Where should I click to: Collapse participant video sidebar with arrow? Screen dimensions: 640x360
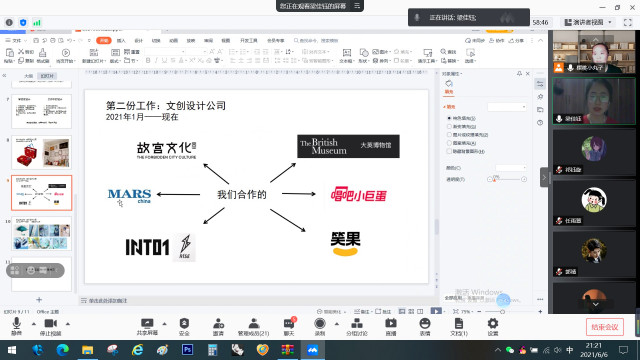coord(544,177)
